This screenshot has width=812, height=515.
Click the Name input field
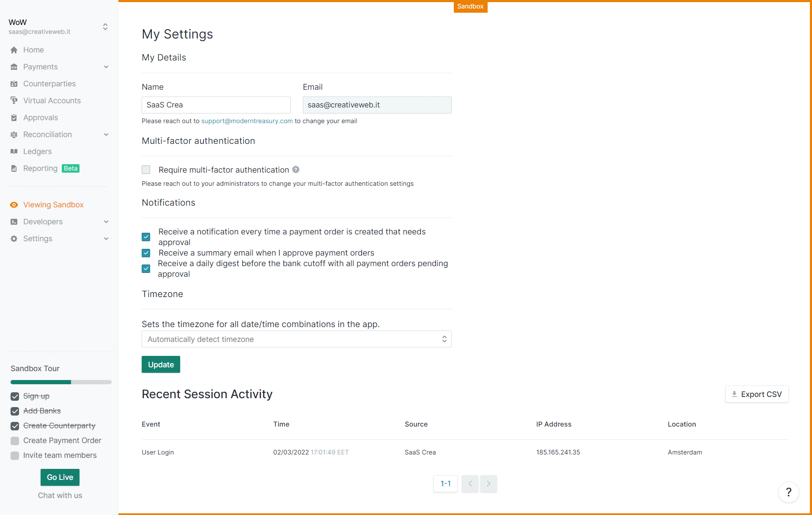point(215,105)
